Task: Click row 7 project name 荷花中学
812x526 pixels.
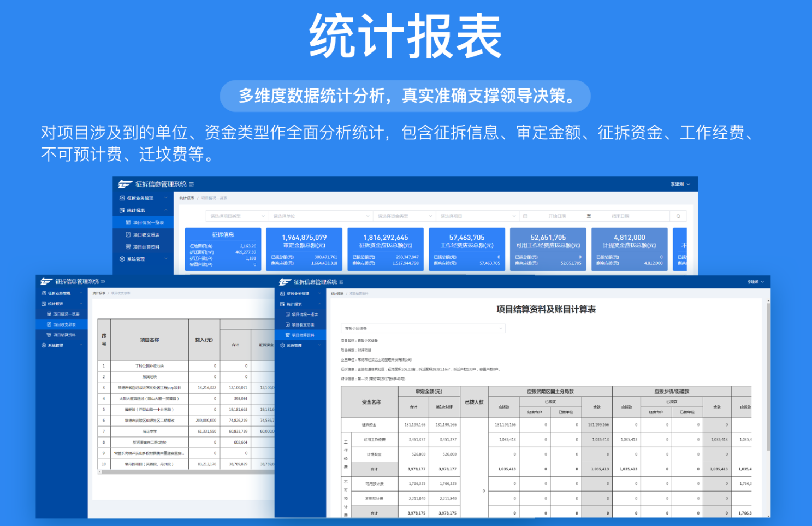Action: (150, 432)
